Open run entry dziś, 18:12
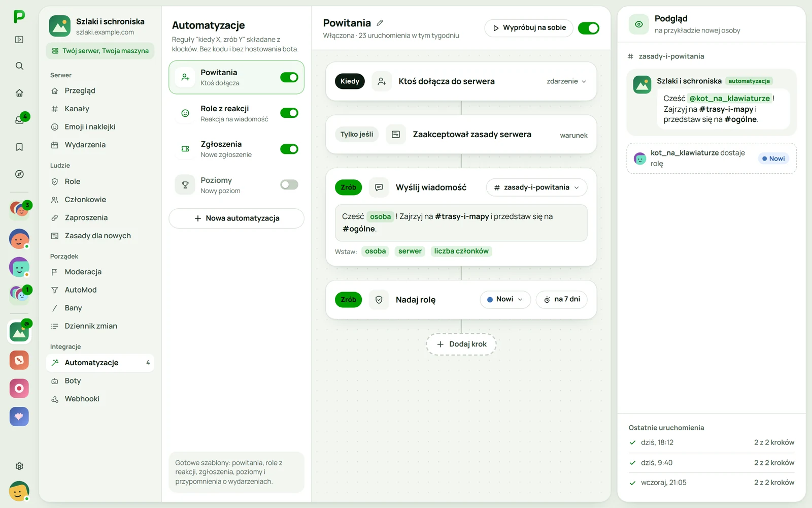The image size is (812, 508). (x=712, y=442)
